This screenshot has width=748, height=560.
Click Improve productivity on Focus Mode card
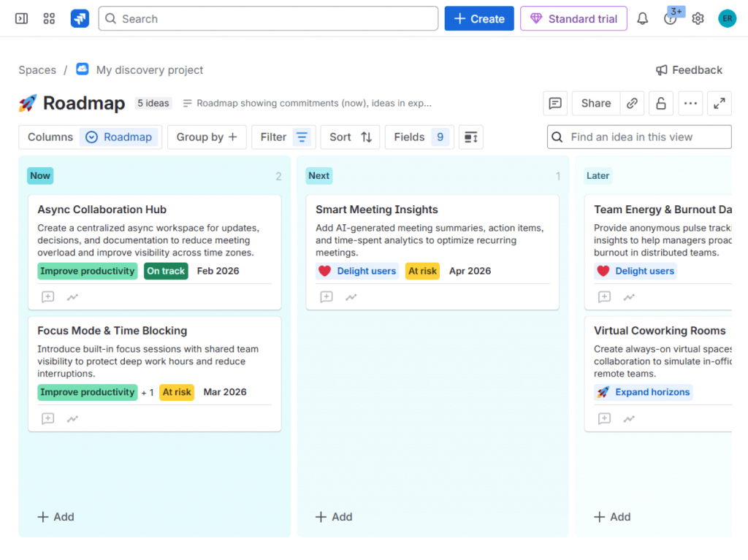88,392
